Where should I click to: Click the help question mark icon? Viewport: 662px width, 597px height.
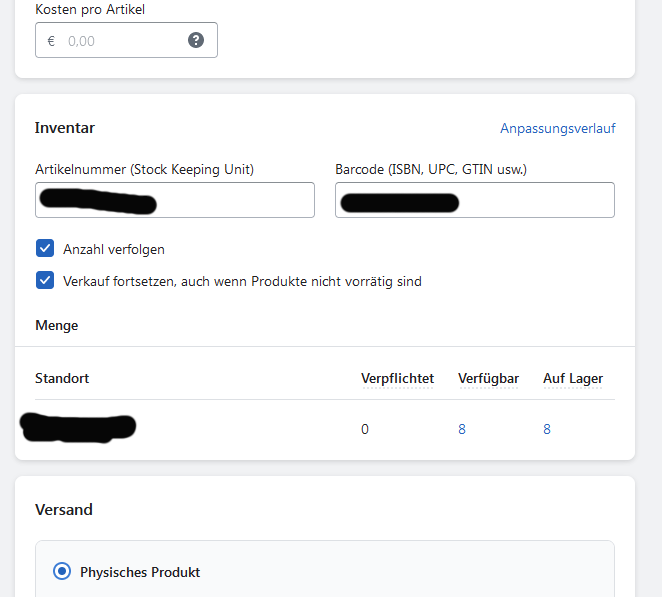(196, 40)
